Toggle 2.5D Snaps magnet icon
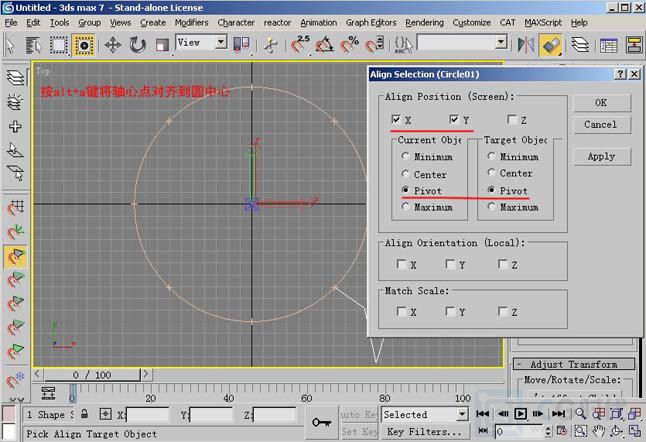 tap(300, 44)
